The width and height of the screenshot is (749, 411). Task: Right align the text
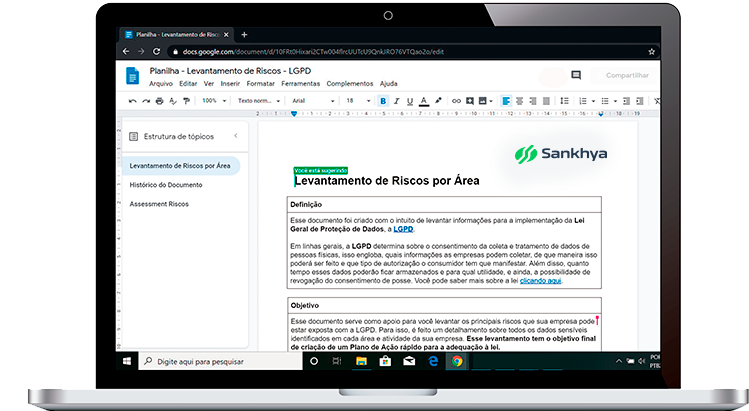pyautogui.click(x=533, y=101)
